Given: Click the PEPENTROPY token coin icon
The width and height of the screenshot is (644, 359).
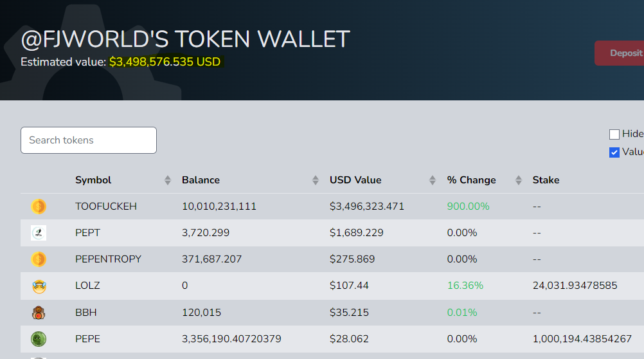Looking at the screenshot, I should click(x=39, y=259).
